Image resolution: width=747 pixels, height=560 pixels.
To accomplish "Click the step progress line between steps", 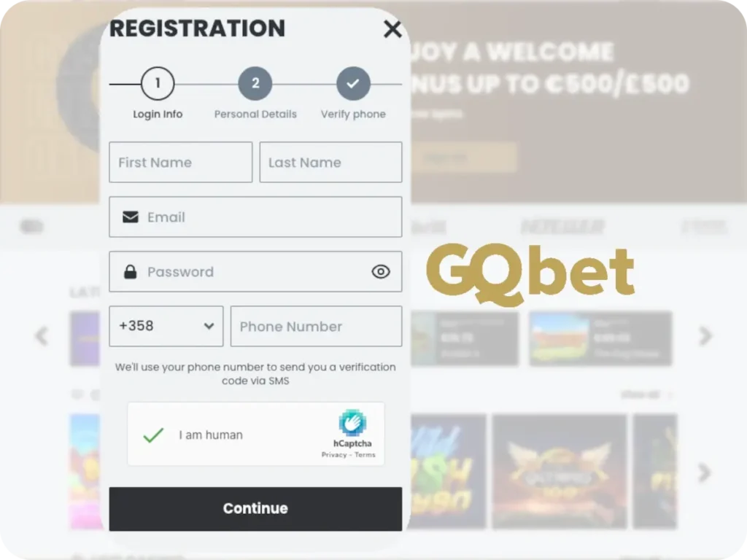I will point(206,83).
